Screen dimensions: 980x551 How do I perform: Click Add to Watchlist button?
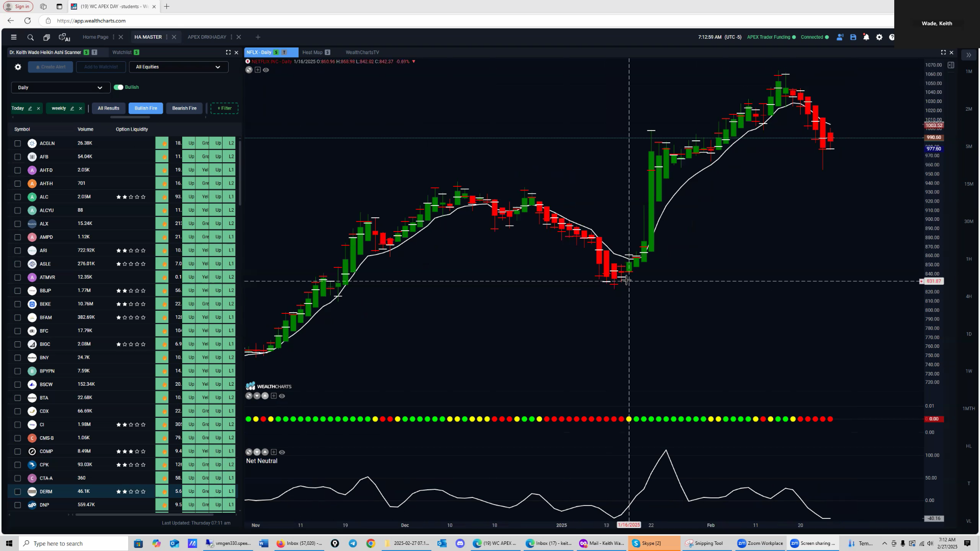[101, 67]
